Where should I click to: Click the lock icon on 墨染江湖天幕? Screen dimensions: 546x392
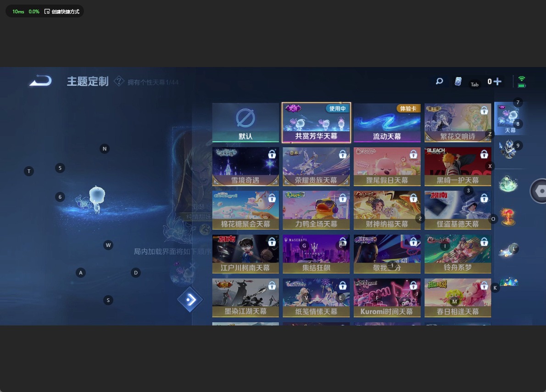click(272, 286)
